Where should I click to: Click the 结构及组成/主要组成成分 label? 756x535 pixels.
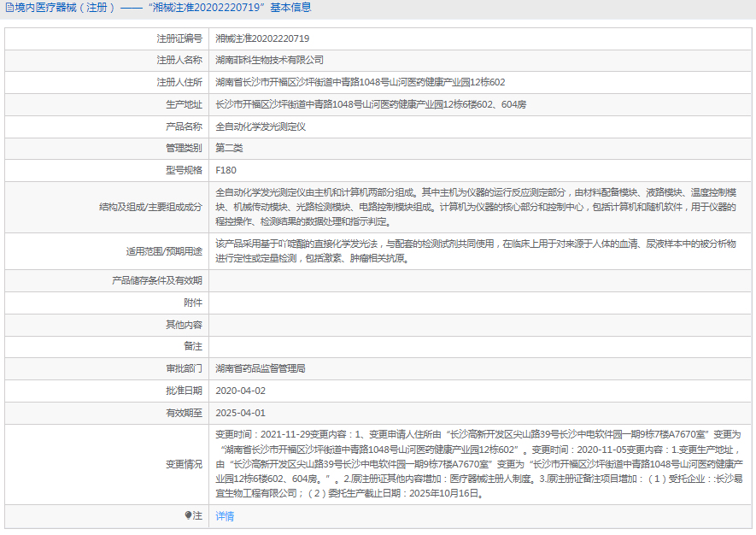coord(150,207)
